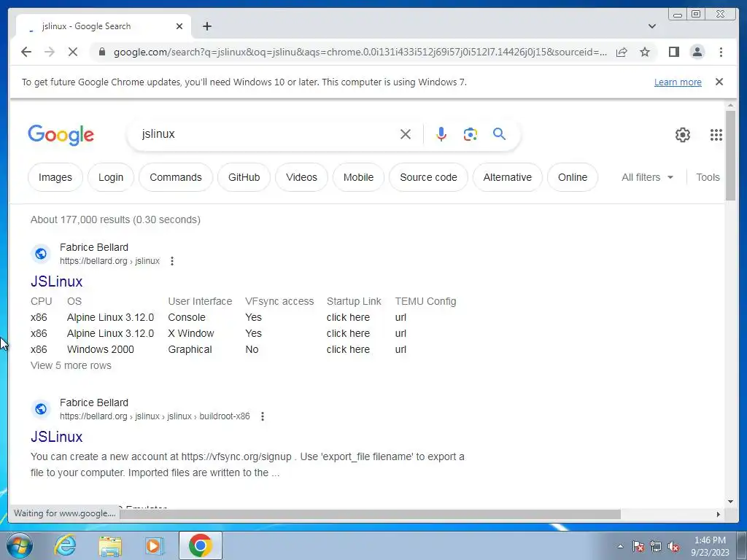This screenshot has height=560, width=747.
Task: Open the Learn more link
Action: [678, 82]
